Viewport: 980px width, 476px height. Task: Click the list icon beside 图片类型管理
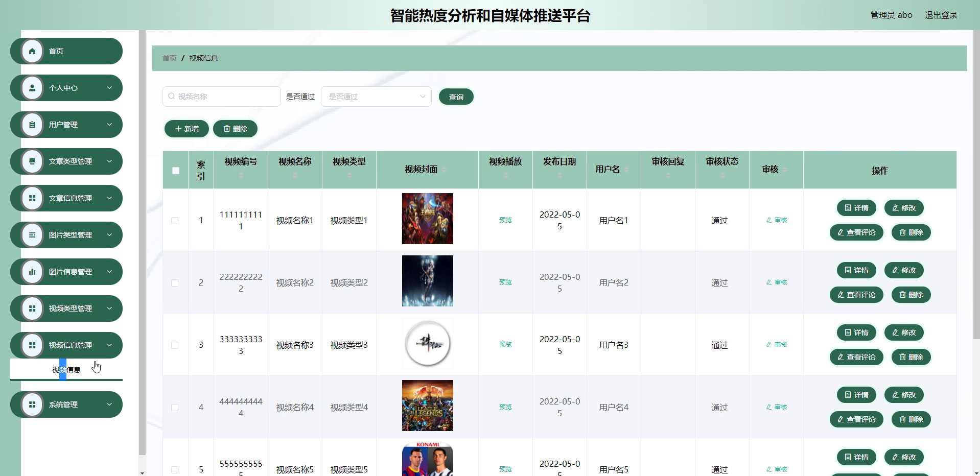pos(32,235)
